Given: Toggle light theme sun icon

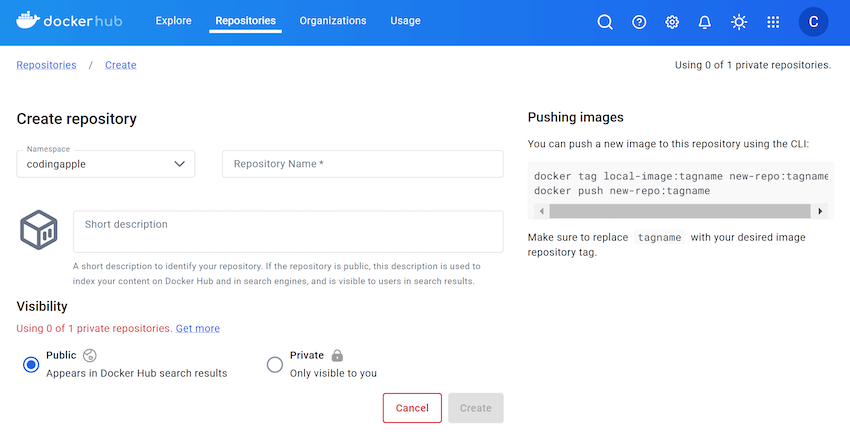Looking at the screenshot, I should pos(739,22).
